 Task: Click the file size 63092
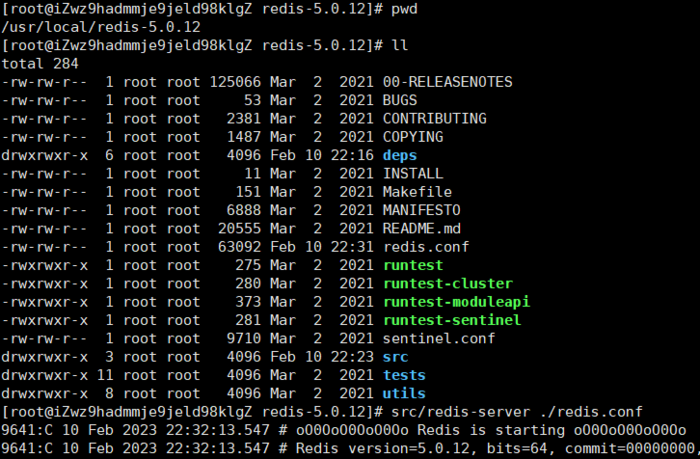tap(239, 247)
